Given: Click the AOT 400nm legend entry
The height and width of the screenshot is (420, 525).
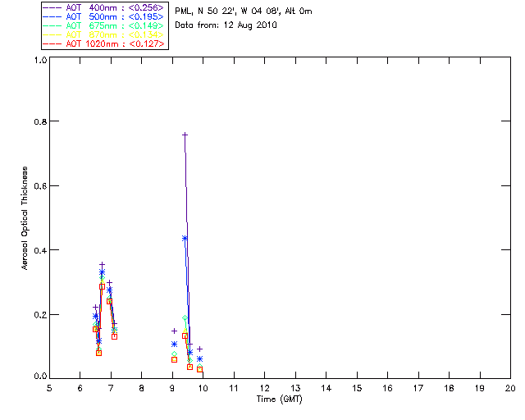Looking at the screenshot, I should [x=103, y=7].
